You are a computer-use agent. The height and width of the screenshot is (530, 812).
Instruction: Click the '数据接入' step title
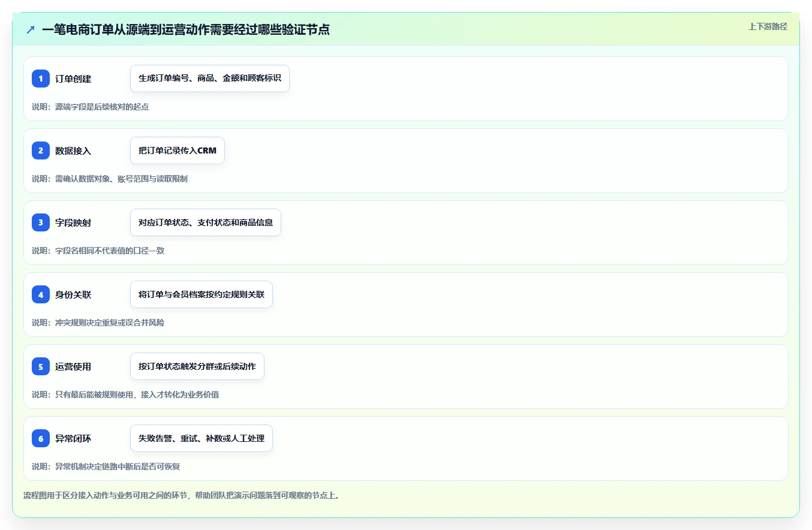click(73, 150)
